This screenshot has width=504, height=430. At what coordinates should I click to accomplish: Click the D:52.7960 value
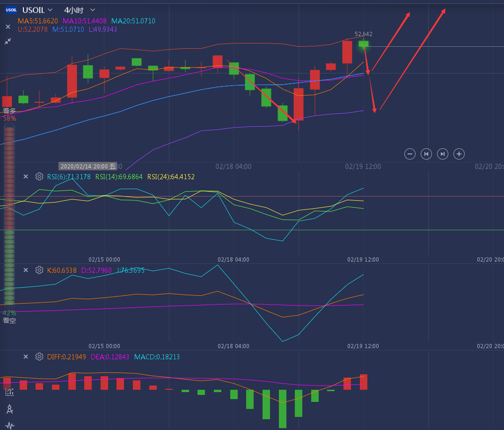click(96, 270)
